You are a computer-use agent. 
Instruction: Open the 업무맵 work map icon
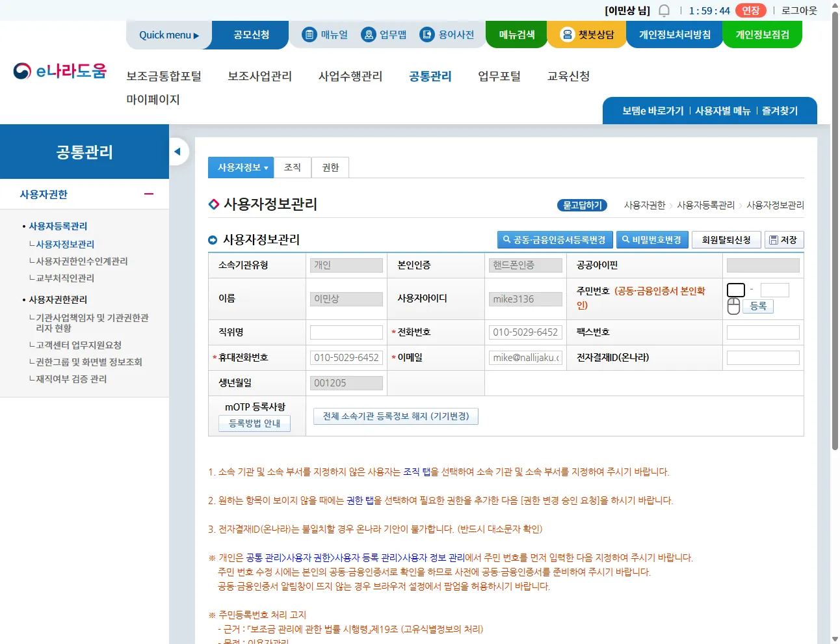[x=384, y=34]
